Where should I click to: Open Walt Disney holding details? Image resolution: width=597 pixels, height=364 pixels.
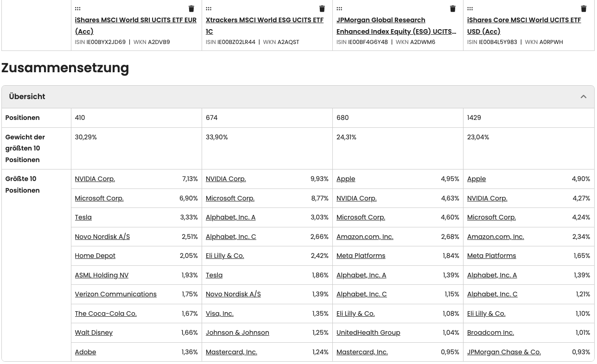click(x=93, y=333)
